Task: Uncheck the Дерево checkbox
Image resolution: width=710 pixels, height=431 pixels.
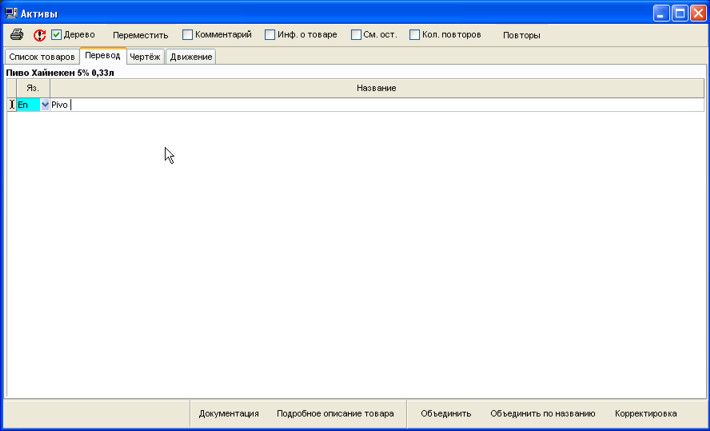Action: (x=57, y=35)
